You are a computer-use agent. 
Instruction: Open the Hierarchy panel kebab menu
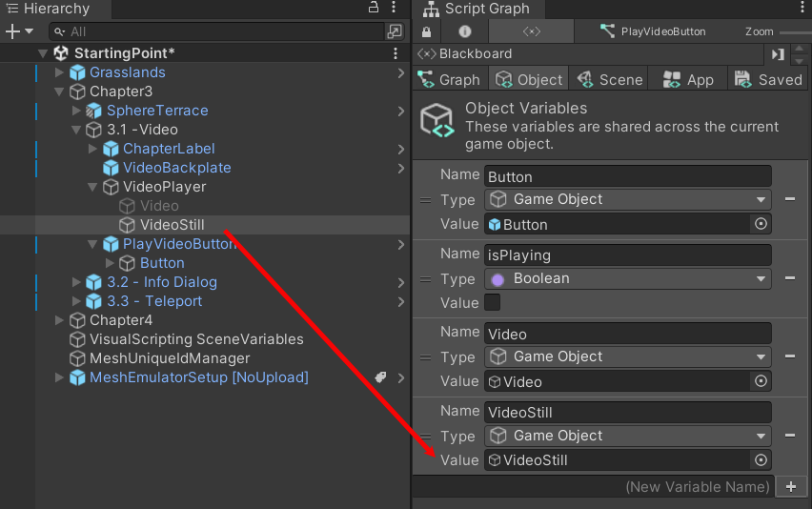click(394, 8)
